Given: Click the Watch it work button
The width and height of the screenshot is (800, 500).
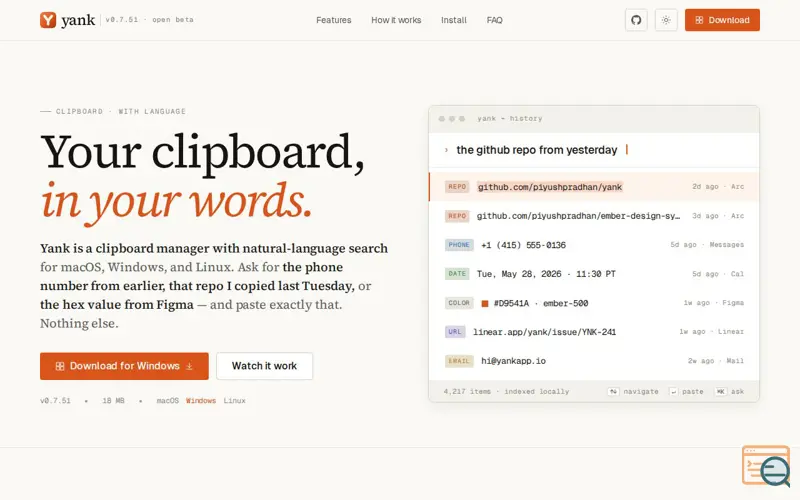Looking at the screenshot, I should click(264, 366).
